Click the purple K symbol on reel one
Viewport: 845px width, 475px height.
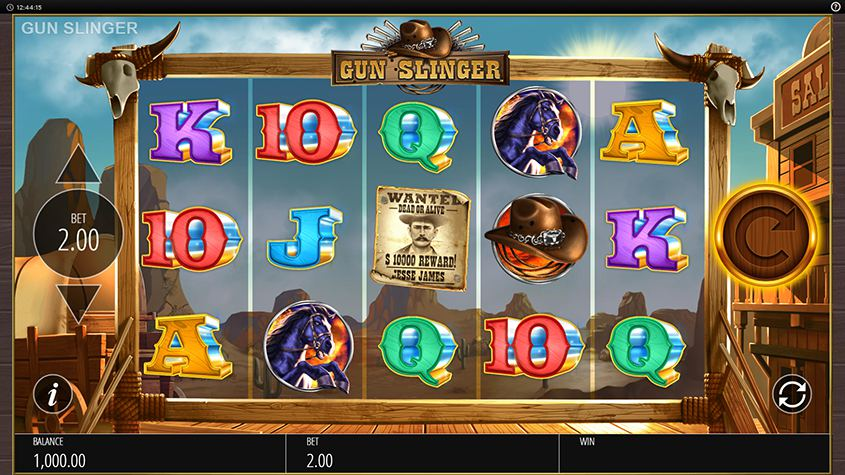click(190, 131)
